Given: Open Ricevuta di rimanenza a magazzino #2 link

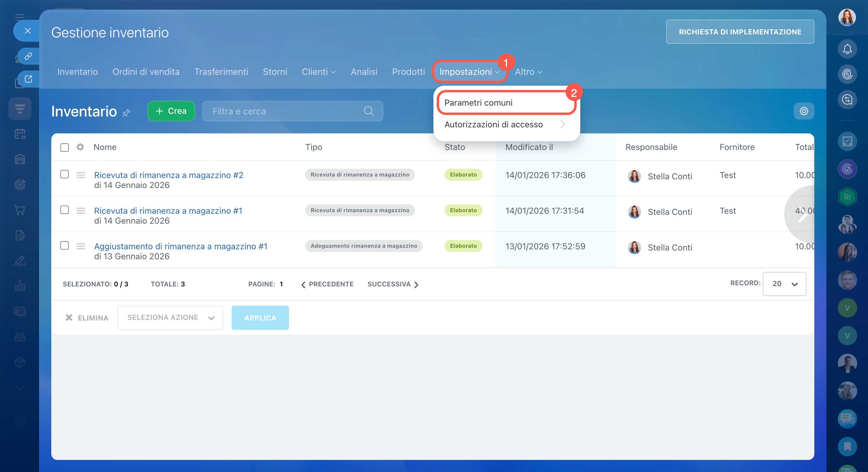Looking at the screenshot, I should pos(169,175).
